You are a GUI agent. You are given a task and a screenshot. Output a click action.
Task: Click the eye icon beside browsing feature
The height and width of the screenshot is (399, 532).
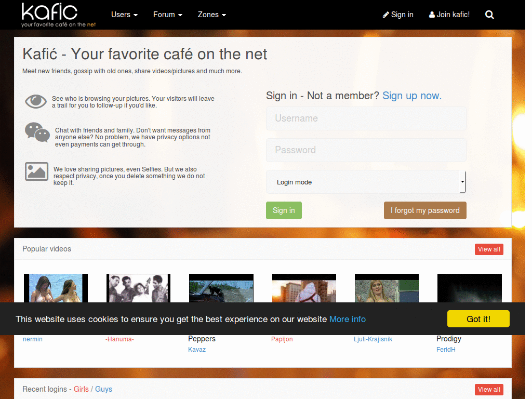(x=36, y=101)
